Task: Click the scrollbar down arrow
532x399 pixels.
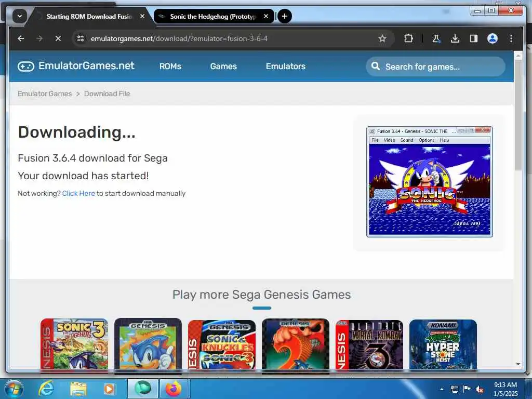Action: point(518,364)
